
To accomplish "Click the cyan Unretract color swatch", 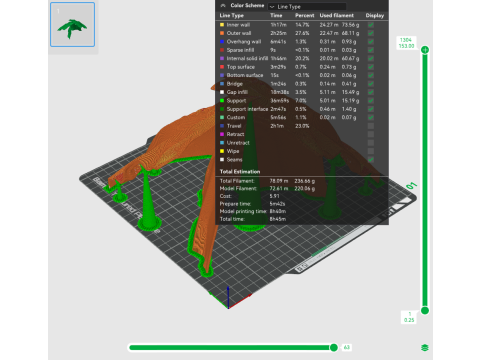I will [x=222, y=143].
